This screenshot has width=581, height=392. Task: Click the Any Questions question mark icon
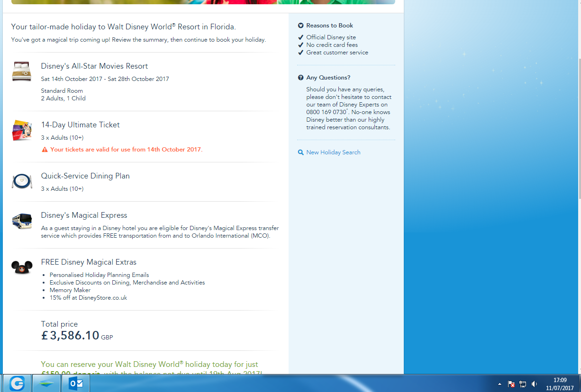point(300,78)
